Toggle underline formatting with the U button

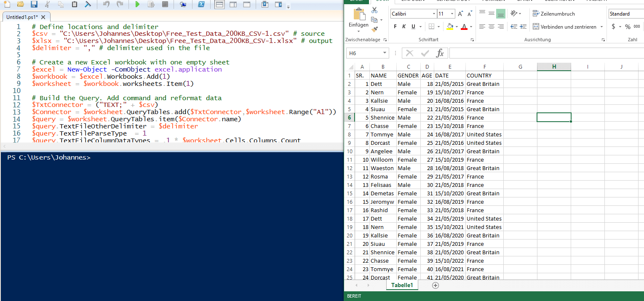click(x=413, y=27)
